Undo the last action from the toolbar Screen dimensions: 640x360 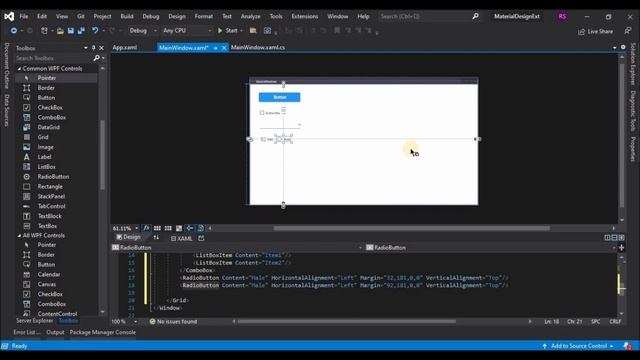tap(95, 31)
